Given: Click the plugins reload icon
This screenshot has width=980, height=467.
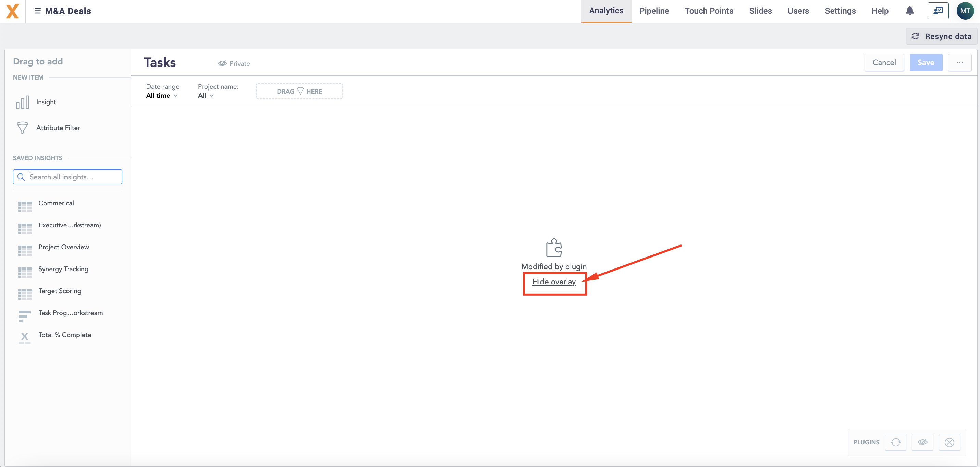Looking at the screenshot, I should coord(896,442).
